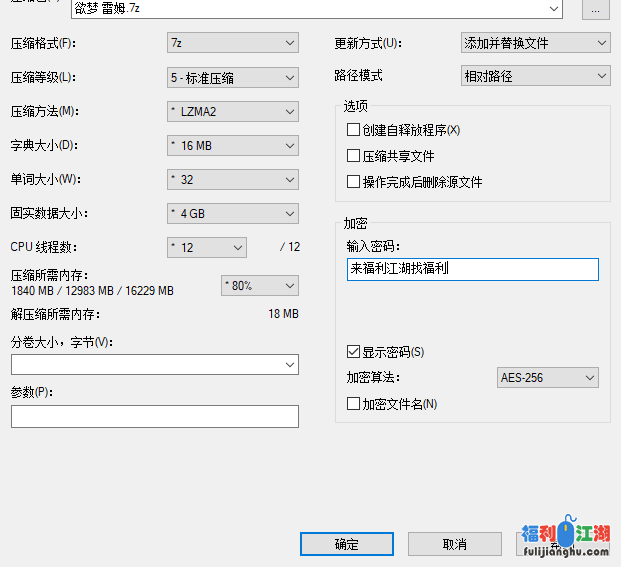Screen dimensions: 621x567
Task: Open the 压缩方法 LZMA2 dropdown
Action: [232, 111]
